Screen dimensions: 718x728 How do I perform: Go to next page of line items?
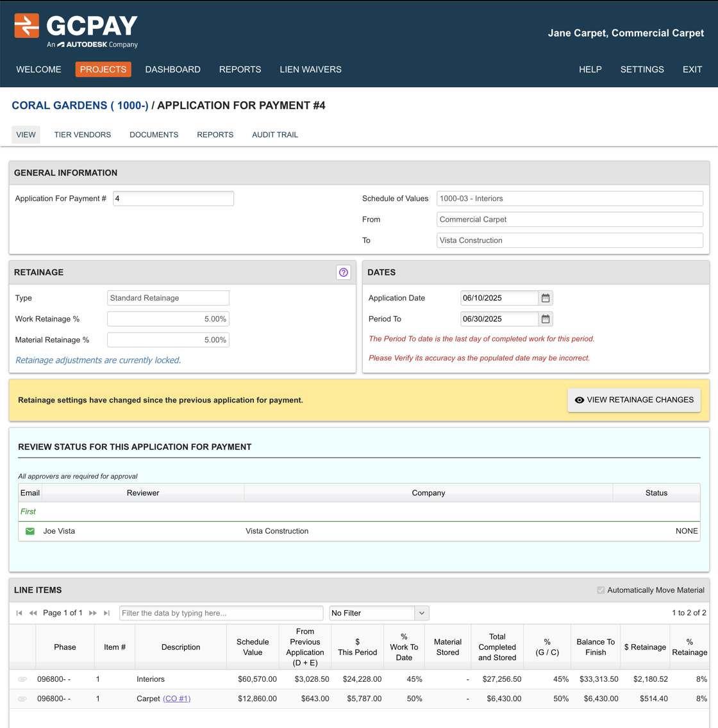coord(93,613)
